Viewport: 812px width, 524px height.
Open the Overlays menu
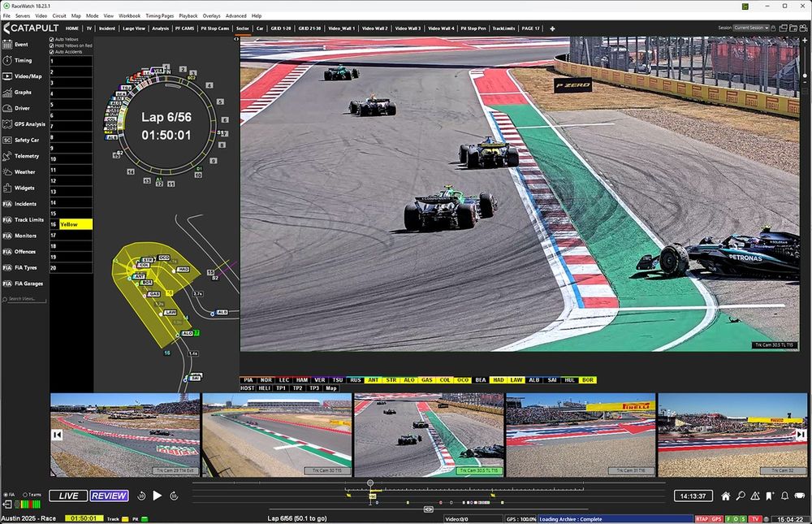click(211, 15)
